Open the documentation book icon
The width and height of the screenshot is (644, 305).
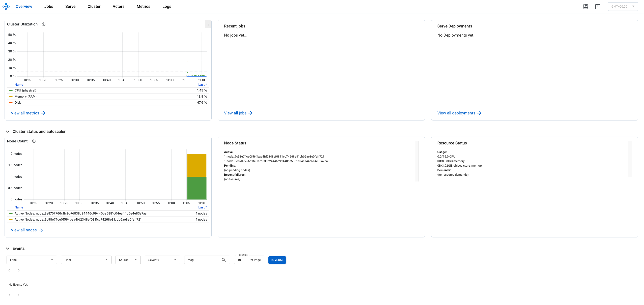(586, 7)
